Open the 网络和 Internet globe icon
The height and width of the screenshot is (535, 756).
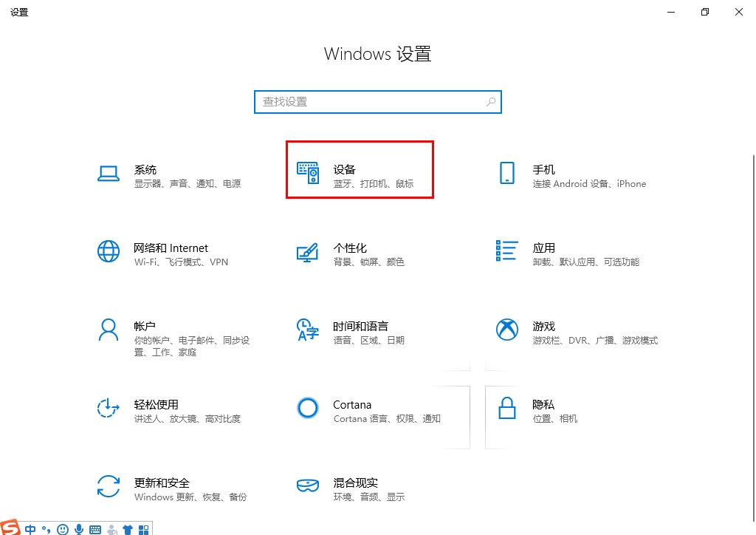click(109, 251)
